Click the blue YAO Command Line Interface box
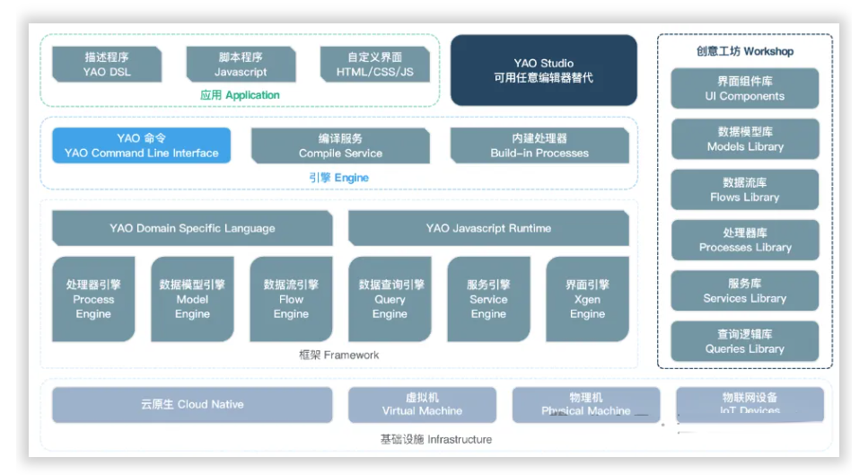Viewport: 868px width, 475px height. click(141, 145)
